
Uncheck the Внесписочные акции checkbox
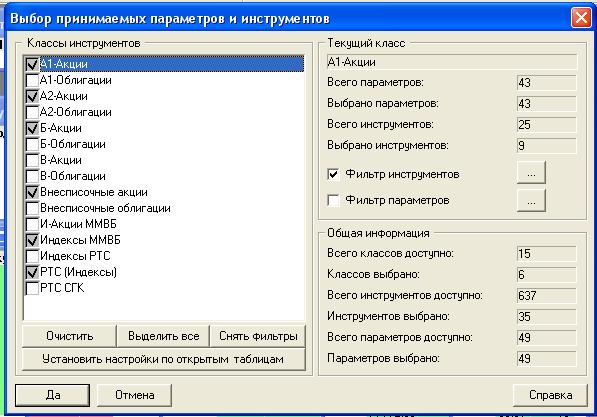click(32, 192)
